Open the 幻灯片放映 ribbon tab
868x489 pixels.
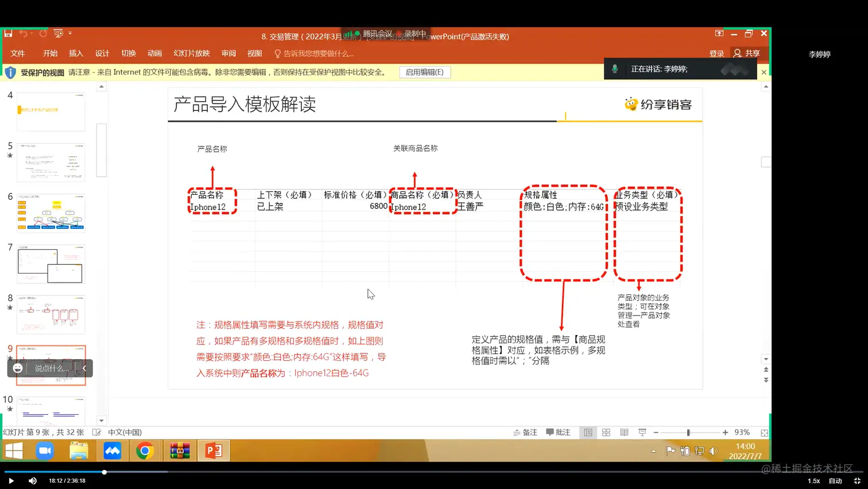click(x=192, y=53)
